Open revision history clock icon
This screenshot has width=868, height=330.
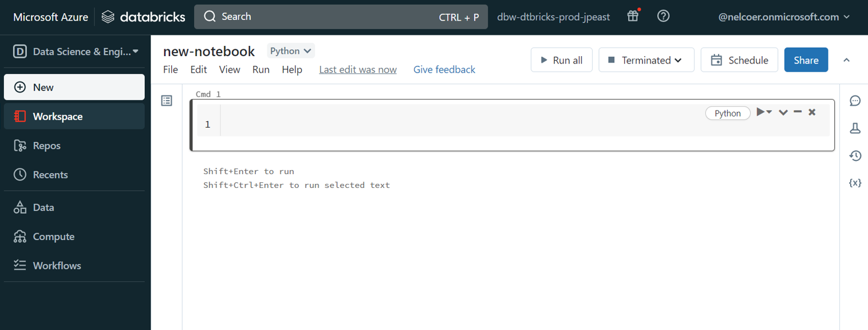click(x=855, y=156)
